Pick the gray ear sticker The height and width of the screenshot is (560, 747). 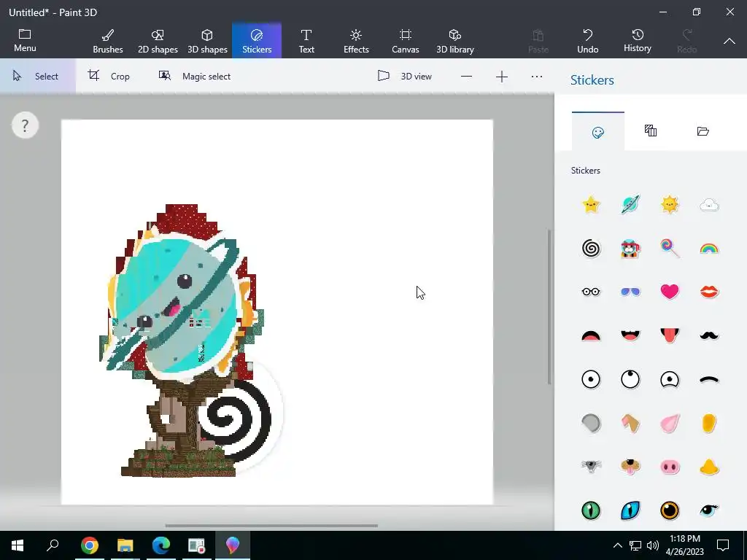(591, 423)
